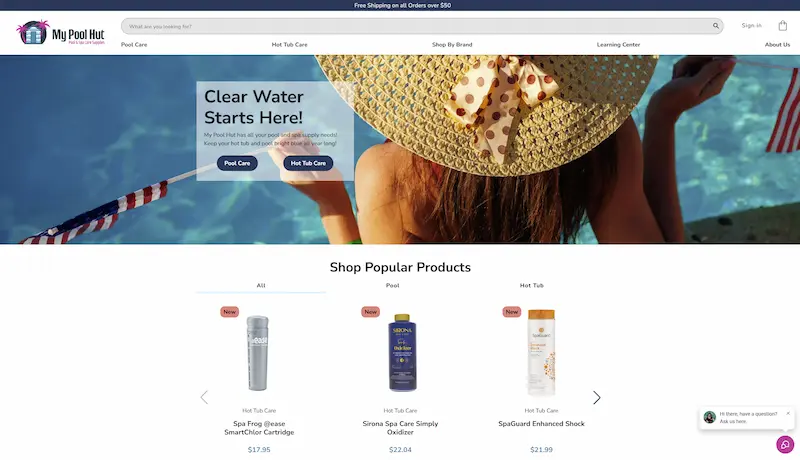This screenshot has width=800, height=460.
Task: Open the shopping bag cart icon
Action: click(x=783, y=25)
